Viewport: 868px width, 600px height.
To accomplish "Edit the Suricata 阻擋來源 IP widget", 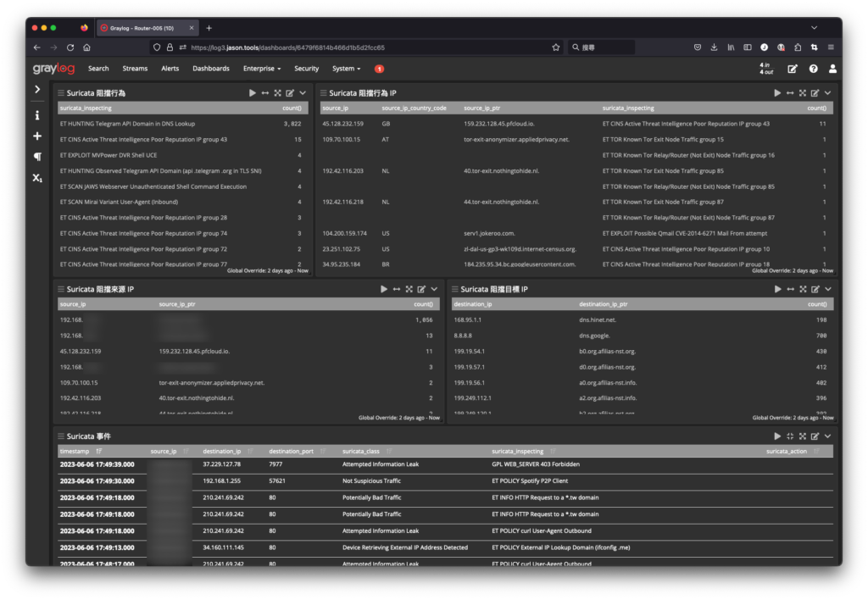I will (421, 289).
